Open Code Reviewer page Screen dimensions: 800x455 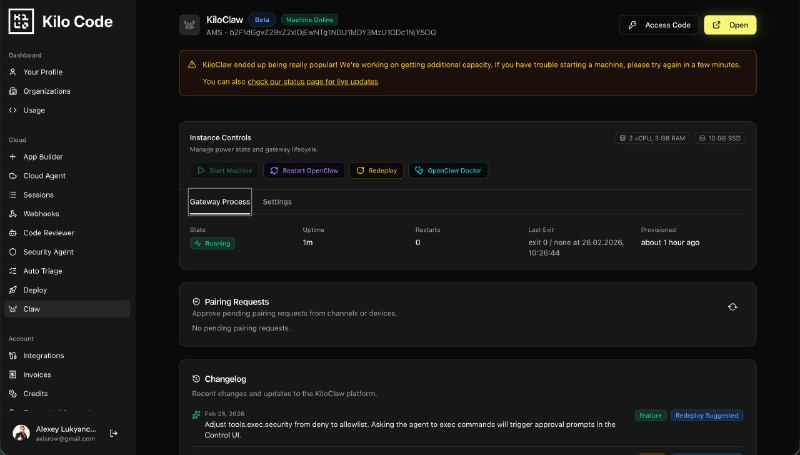tap(49, 233)
